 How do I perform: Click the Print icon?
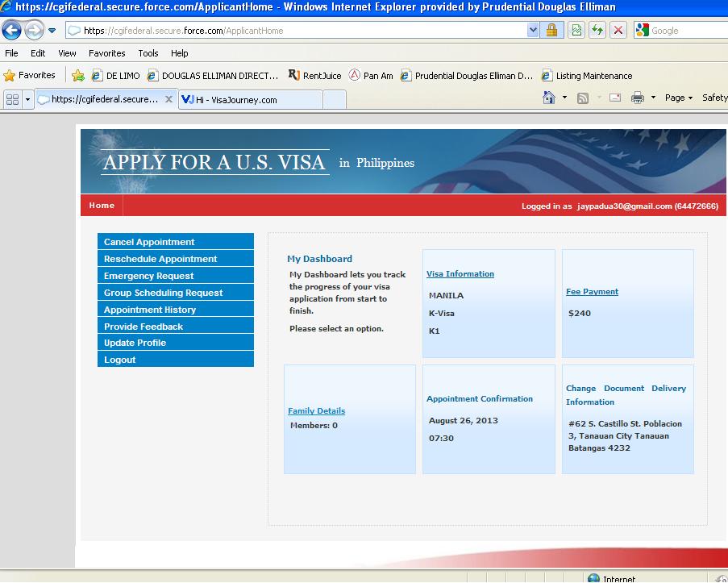coord(638,98)
